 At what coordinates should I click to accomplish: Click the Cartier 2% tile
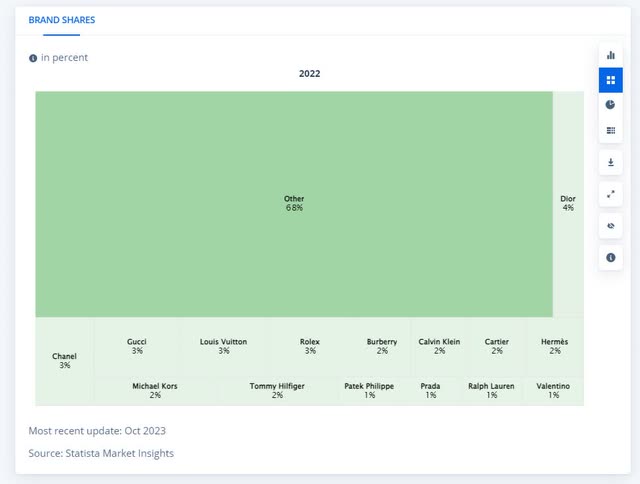pyautogui.click(x=497, y=347)
